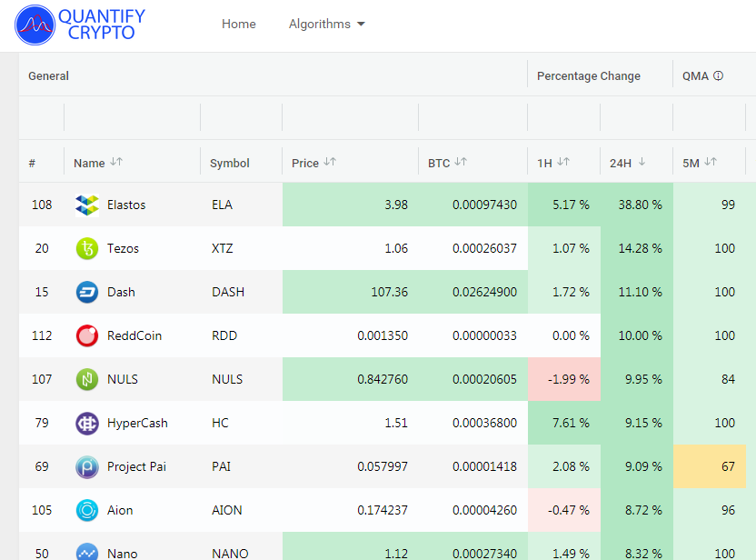Viewport: 756px width, 560px height.
Task: Click the Percentage Change group header
Action: (x=589, y=75)
